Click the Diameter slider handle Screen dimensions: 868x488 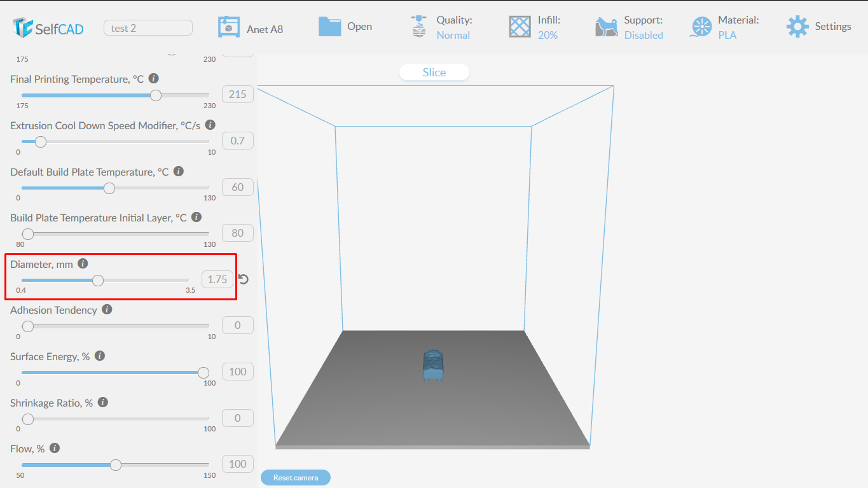[x=98, y=280]
